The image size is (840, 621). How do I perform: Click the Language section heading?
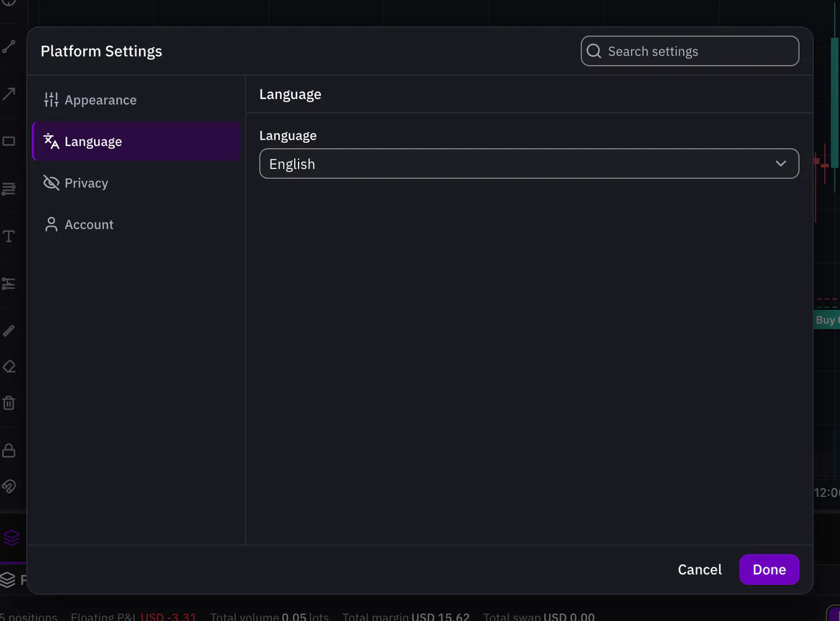(x=290, y=94)
